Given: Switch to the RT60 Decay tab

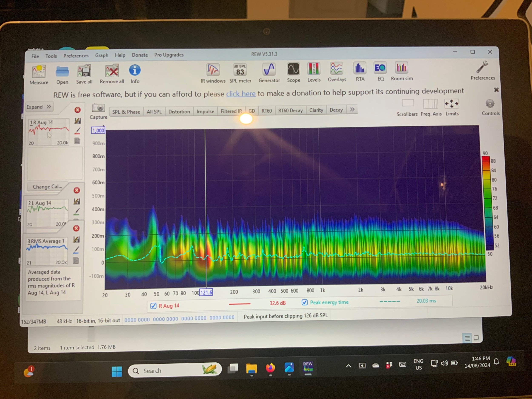Looking at the screenshot, I should pos(290,111).
